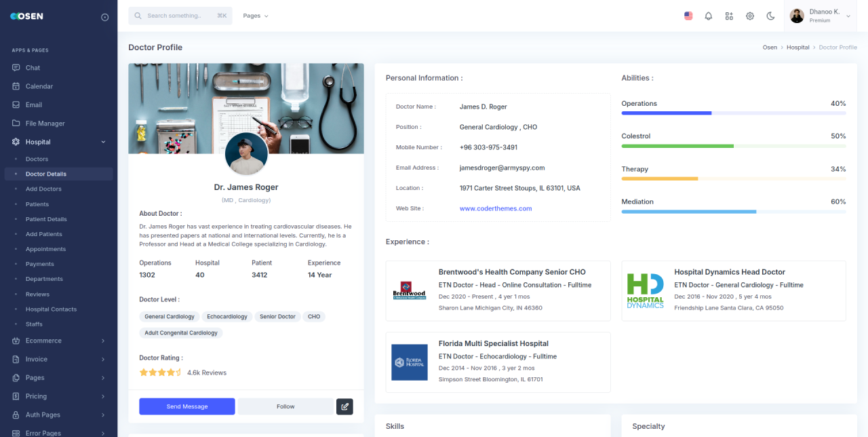This screenshot has height=437, width=868.
Task: Click the Pages folder icon in sidebar
Action: [x=16, y=378]
